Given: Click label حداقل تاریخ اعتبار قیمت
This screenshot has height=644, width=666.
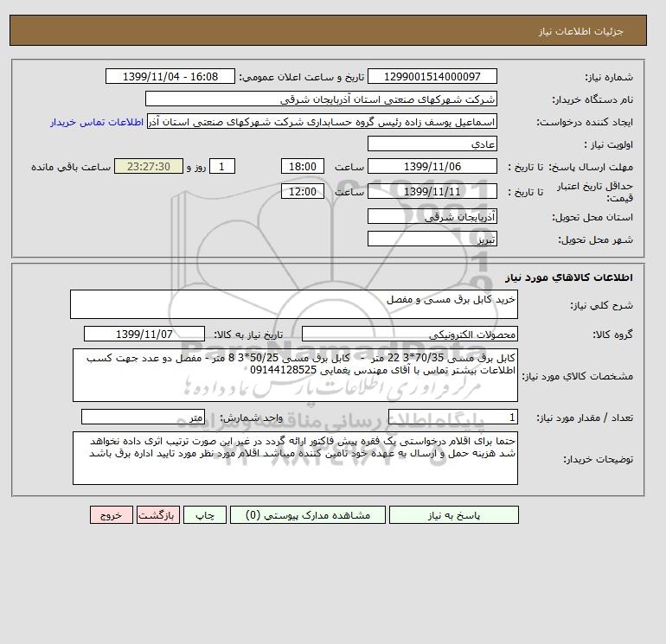Looking at the screenshot, I should pos(595,192).
